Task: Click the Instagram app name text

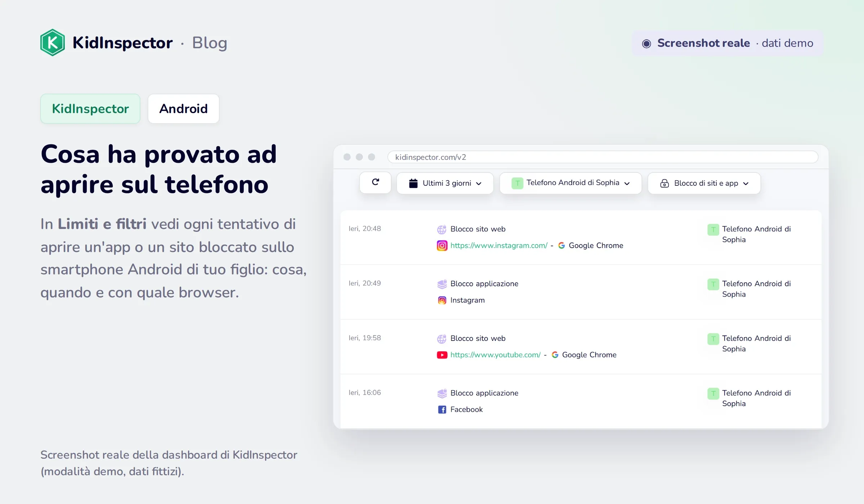Action: [468, 300]
